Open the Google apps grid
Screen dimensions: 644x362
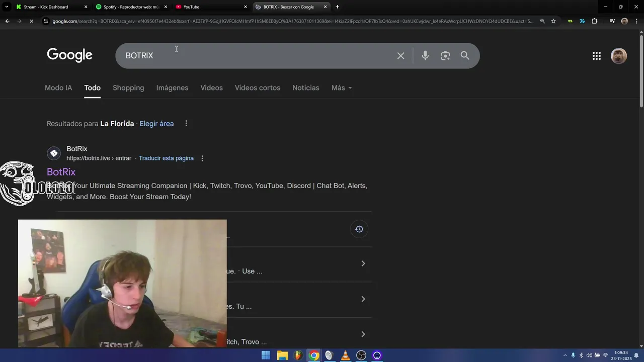coord(597,56)
